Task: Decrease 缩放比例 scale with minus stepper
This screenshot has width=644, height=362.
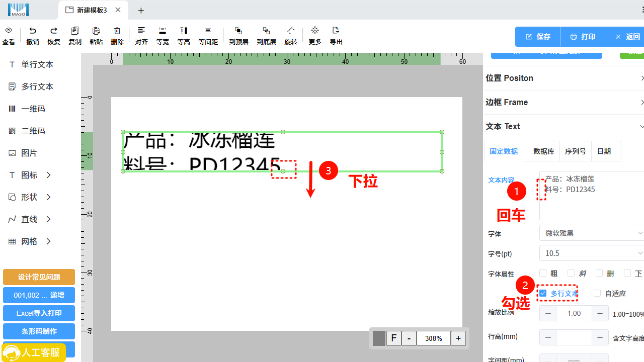Action: pyautogui.click(x=548, y=313)
